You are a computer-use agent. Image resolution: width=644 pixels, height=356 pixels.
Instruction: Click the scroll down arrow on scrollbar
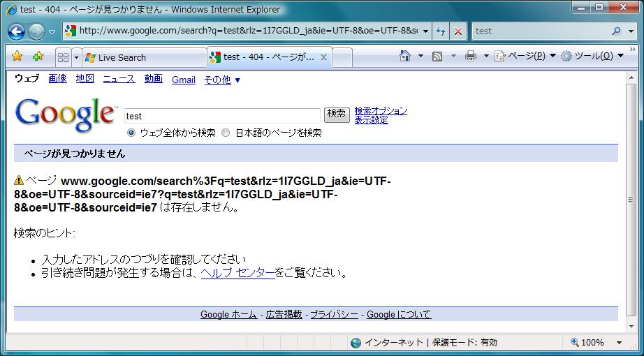[631, 327]
